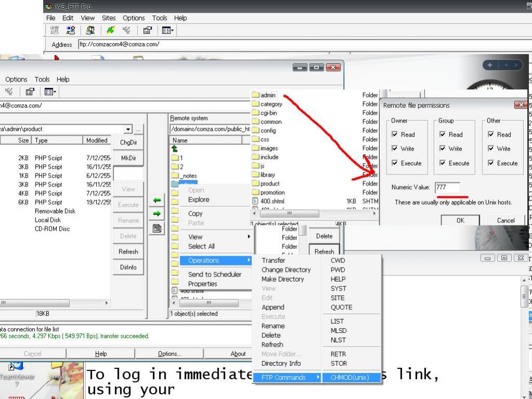Click the horizontal scrollbar under the local file list

click(x=55, y=303)
